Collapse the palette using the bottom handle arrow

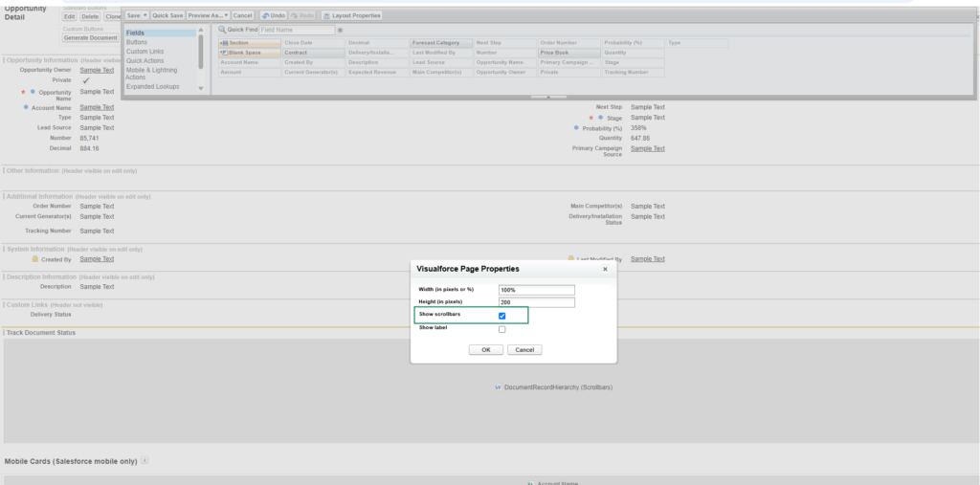tap(548, 98)
